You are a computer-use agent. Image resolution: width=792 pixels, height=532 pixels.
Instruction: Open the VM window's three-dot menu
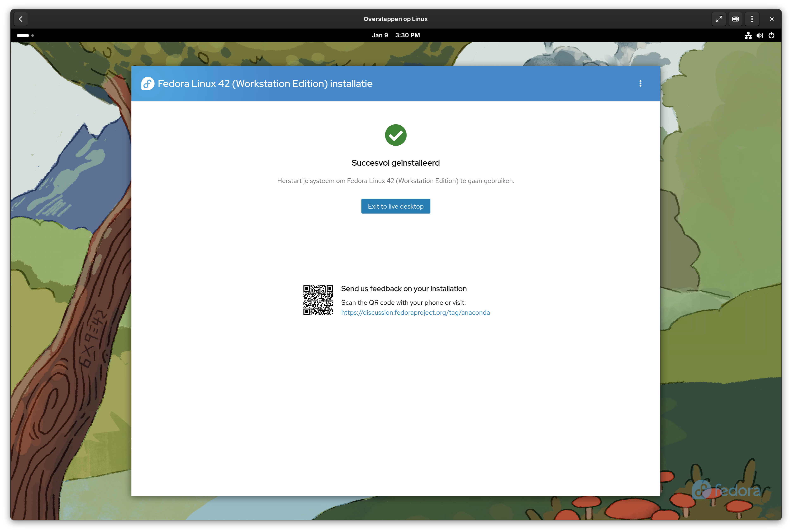click(x=752, y=19)
